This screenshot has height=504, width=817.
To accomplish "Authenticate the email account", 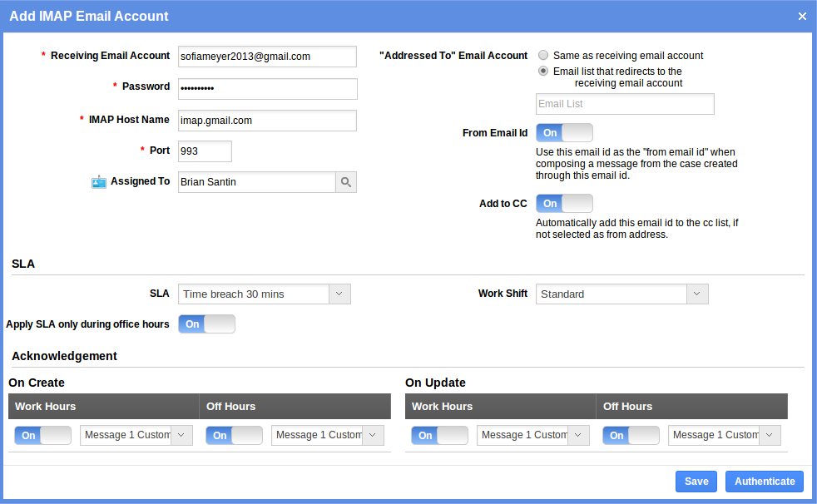I will tap(763, 481).
